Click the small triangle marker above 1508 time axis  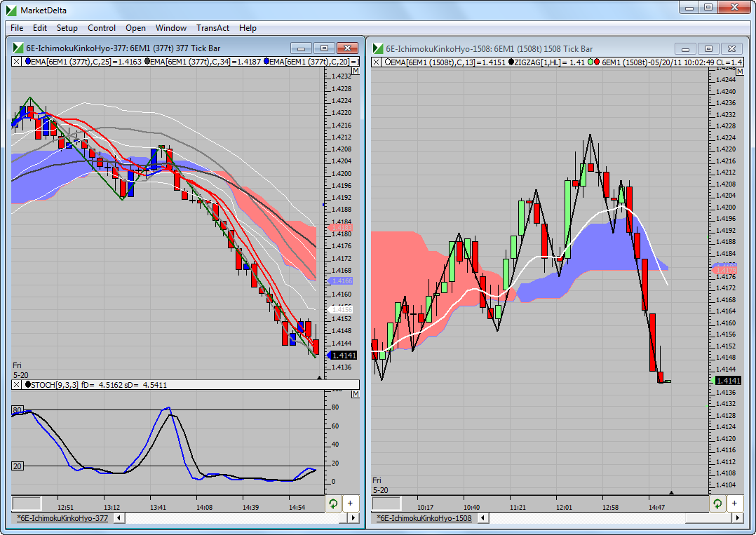(x=671, y=493)
